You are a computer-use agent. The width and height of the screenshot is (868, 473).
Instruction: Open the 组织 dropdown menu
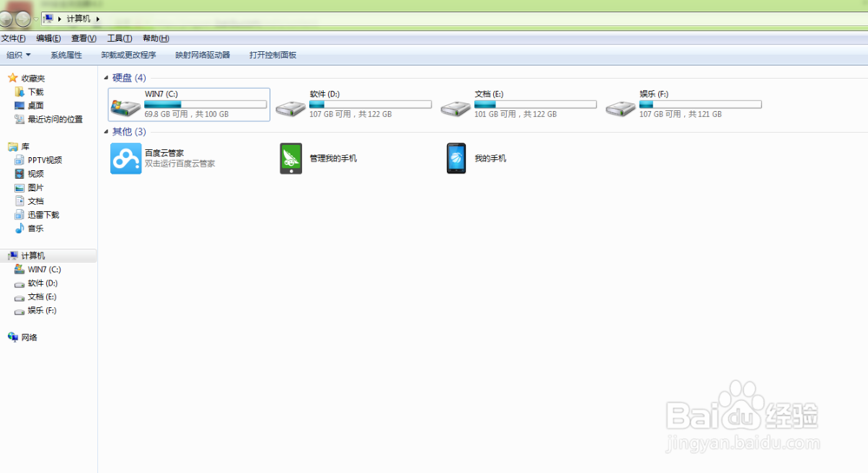tap(18, 55)
